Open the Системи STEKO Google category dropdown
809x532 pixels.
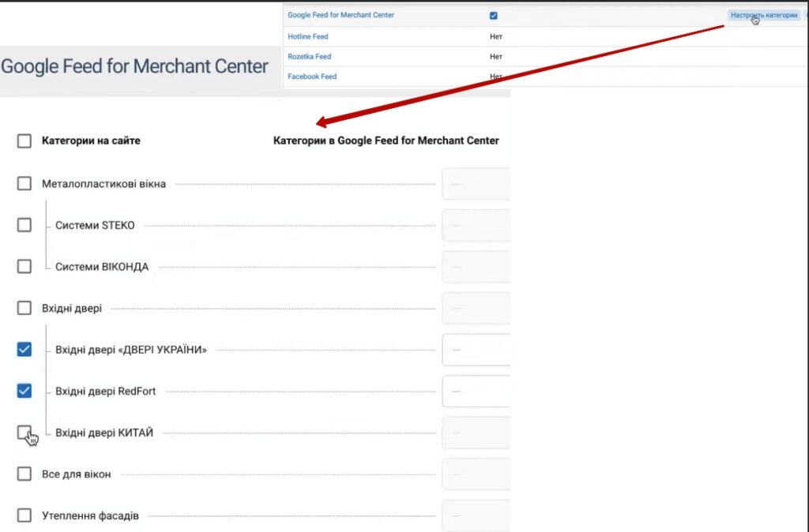(x=476, y=225)
